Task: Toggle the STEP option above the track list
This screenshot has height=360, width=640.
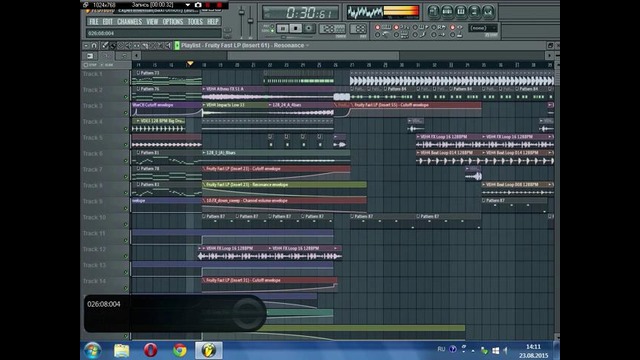Action: tap(90, 65)
